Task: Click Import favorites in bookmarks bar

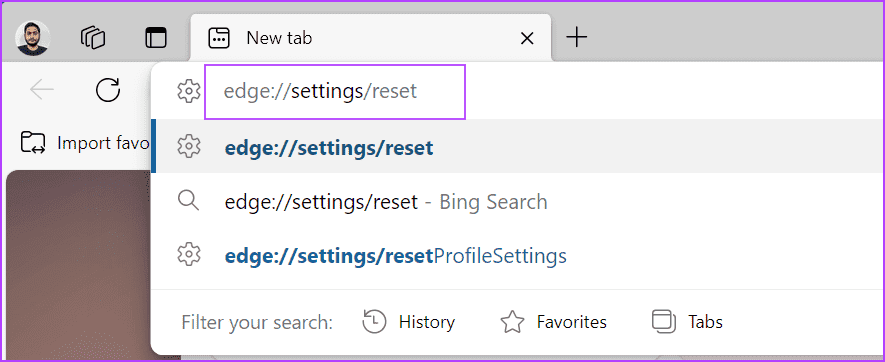Action: [85, 143]
